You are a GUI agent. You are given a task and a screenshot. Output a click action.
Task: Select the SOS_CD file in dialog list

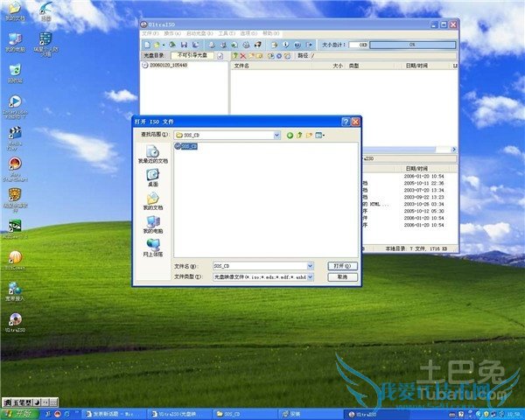(185, 146)
